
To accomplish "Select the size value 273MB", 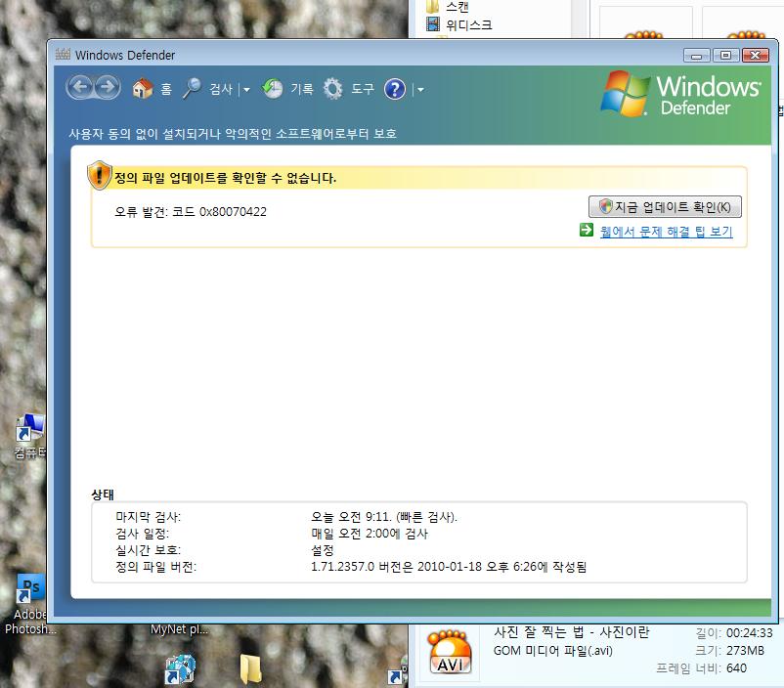I will [x=745, y=651].
